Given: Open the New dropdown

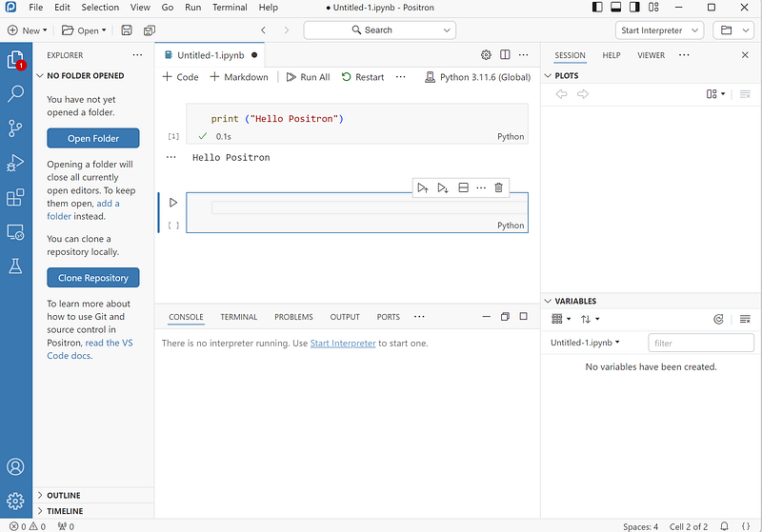Looking at the screenshot, I should coord(28,30).
